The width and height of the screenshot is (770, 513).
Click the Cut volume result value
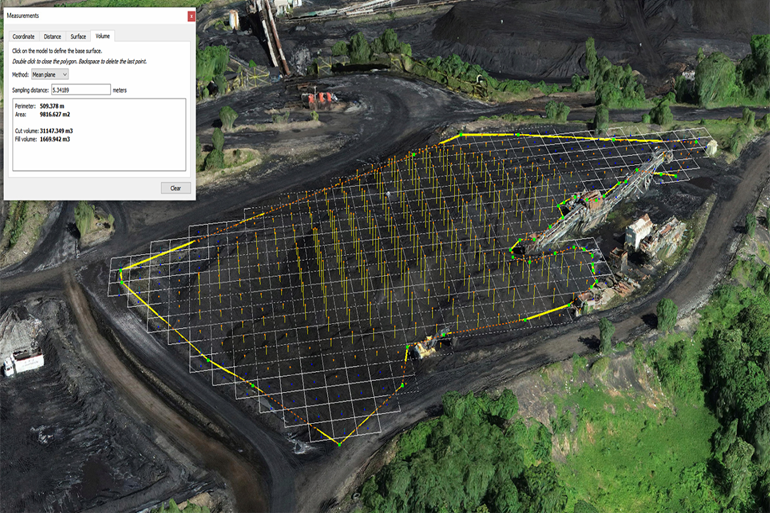56,131
